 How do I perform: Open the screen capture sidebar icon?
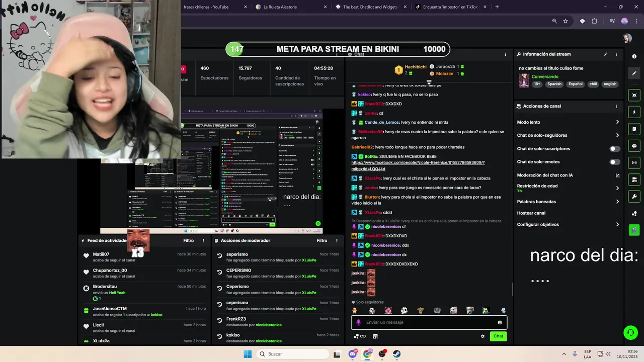[x=634, y=95]
